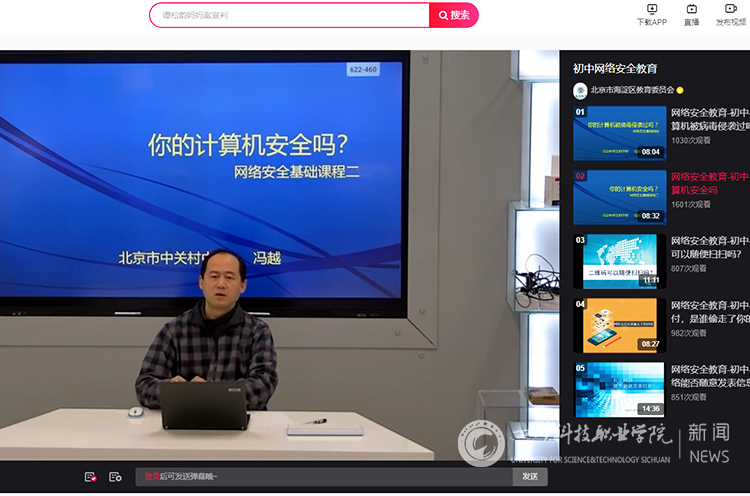Click the 发送 send button
Viewport: 750px width, 496px height.
coord(530,477)
